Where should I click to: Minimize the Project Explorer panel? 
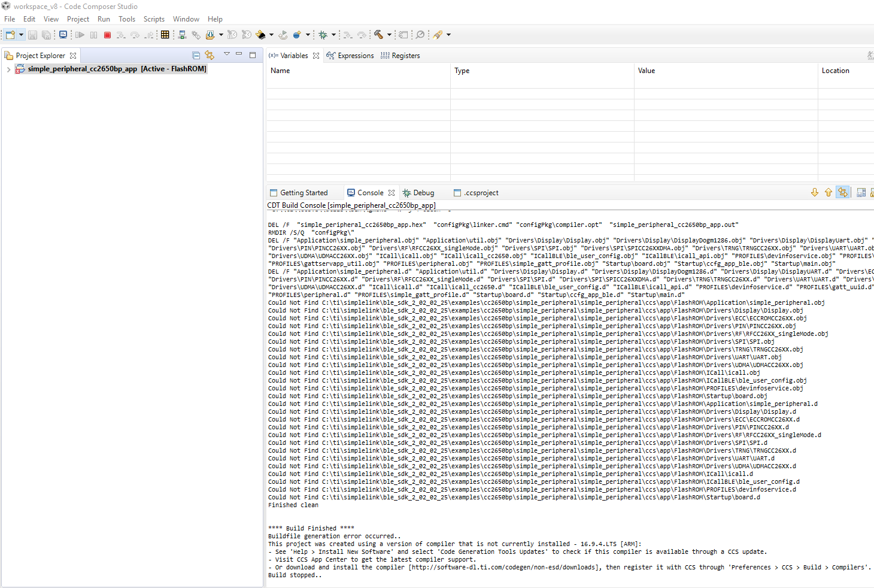pos(239,54)
